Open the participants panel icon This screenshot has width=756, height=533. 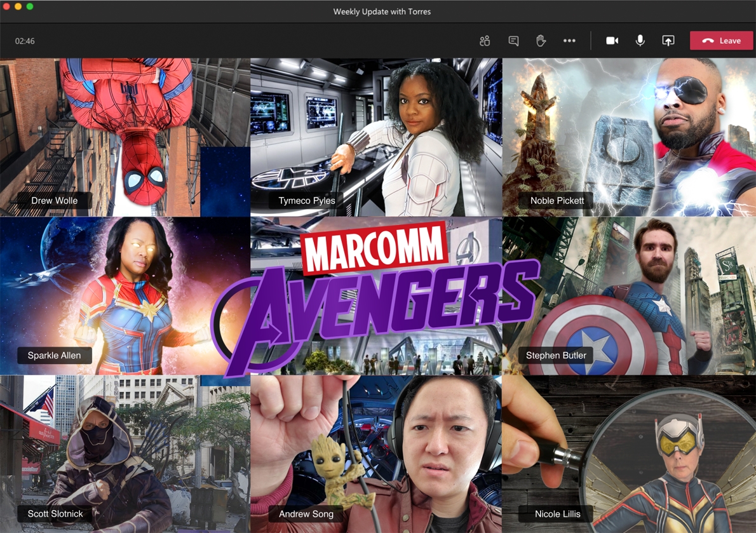[x=485, y=41]
